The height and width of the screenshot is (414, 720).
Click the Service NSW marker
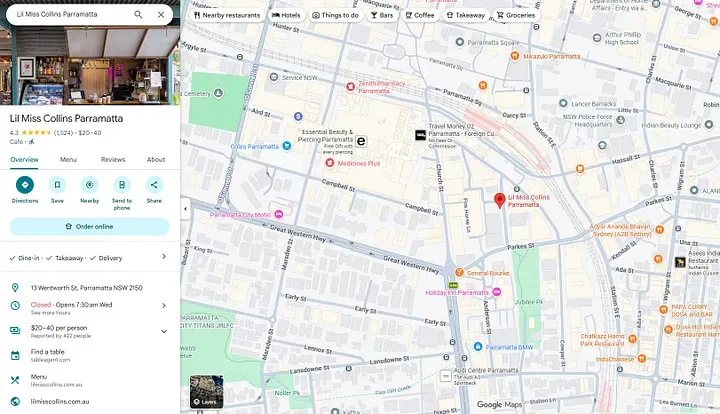(274, 77)
